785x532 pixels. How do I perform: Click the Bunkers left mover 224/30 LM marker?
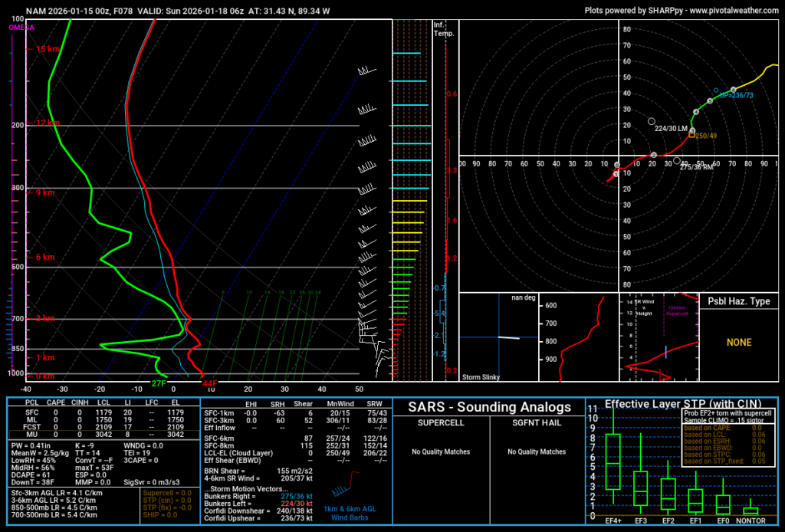click(652, 121)
